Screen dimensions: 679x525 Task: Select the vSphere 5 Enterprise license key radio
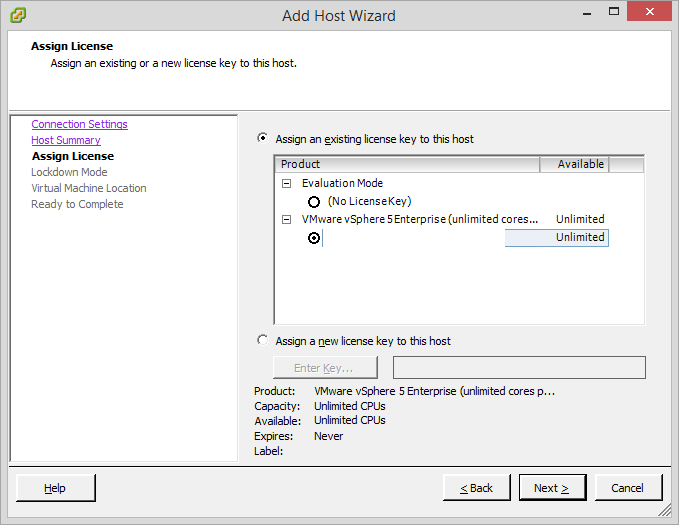pos(314,238)
